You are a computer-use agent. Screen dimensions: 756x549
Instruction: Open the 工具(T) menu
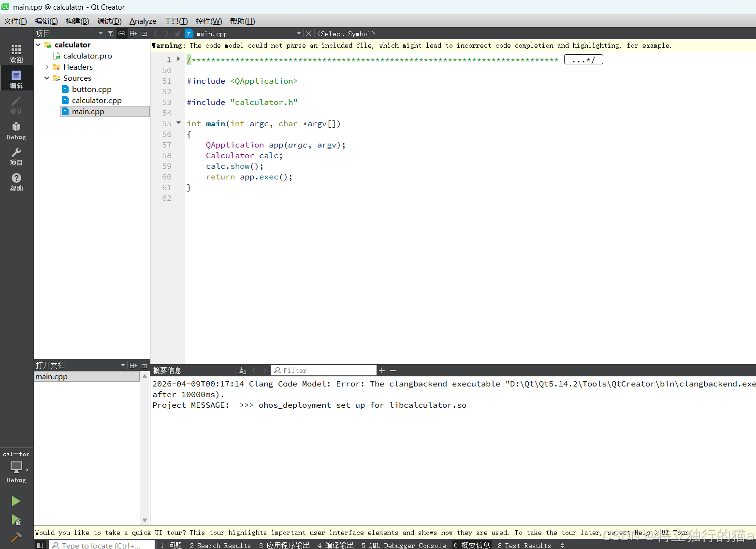tap(176, 21)
